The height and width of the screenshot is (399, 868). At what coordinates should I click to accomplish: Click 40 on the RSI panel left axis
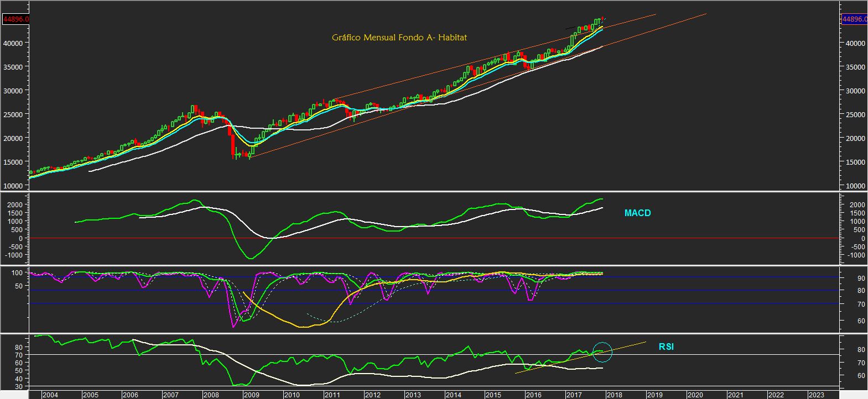click(18, 379)
